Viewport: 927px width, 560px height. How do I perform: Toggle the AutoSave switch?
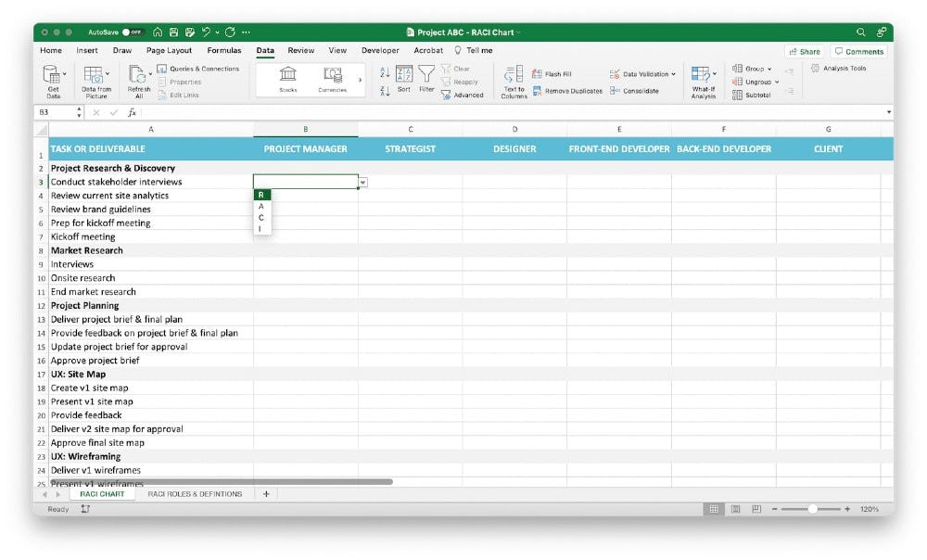133,32
